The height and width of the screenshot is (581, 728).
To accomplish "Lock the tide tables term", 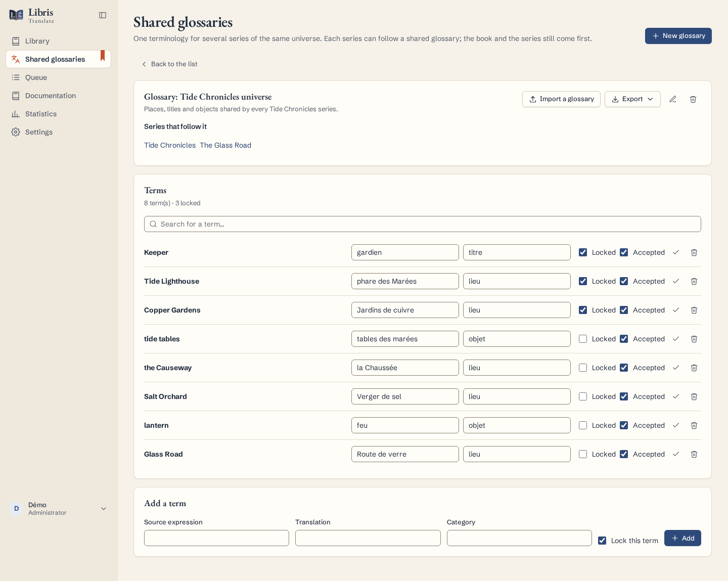I will (583, 339).
